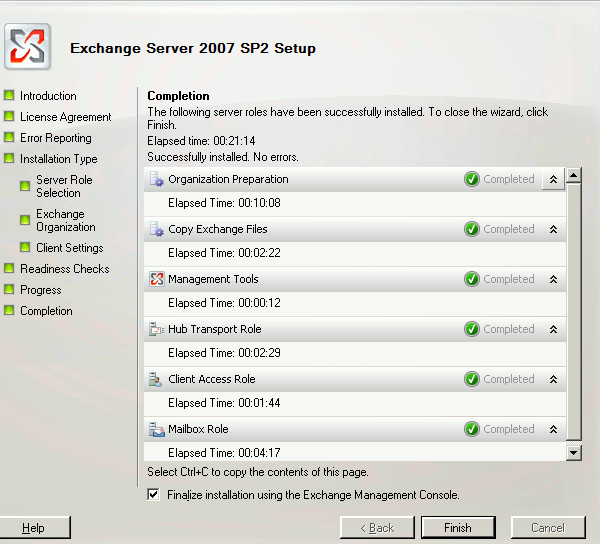Click the Cancel button

tap(548, 528)
